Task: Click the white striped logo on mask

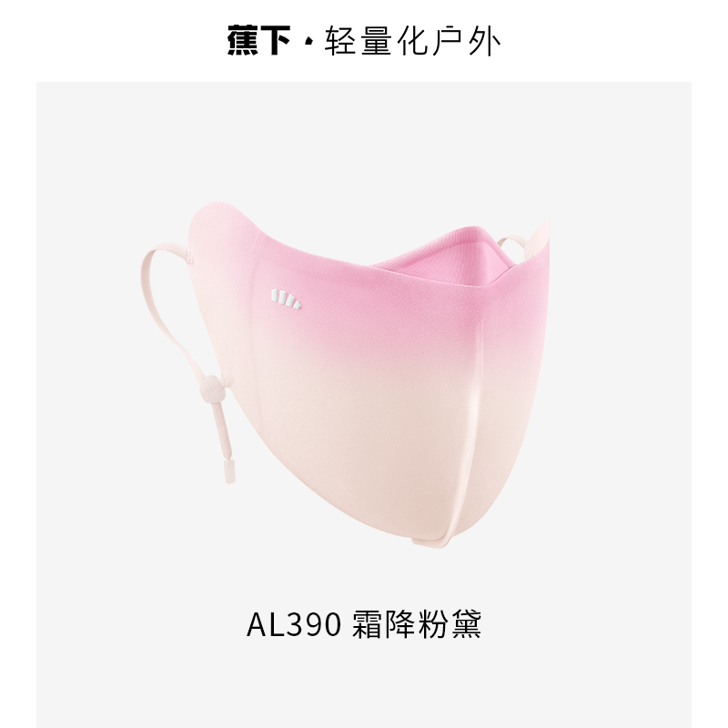Action: point(286,298)
